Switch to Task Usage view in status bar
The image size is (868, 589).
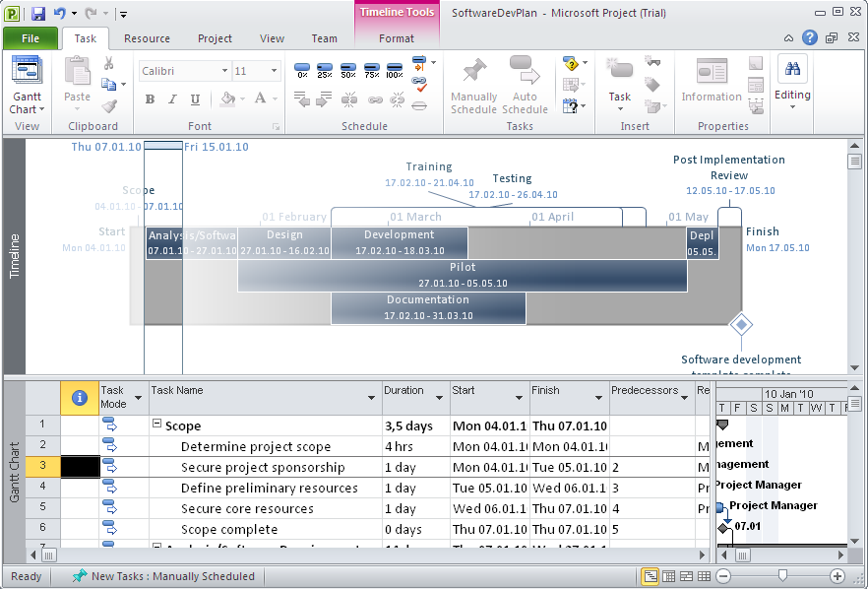669,576
